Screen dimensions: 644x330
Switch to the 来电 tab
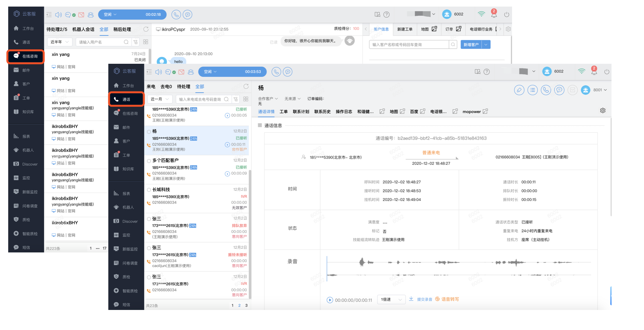[151, 86]
